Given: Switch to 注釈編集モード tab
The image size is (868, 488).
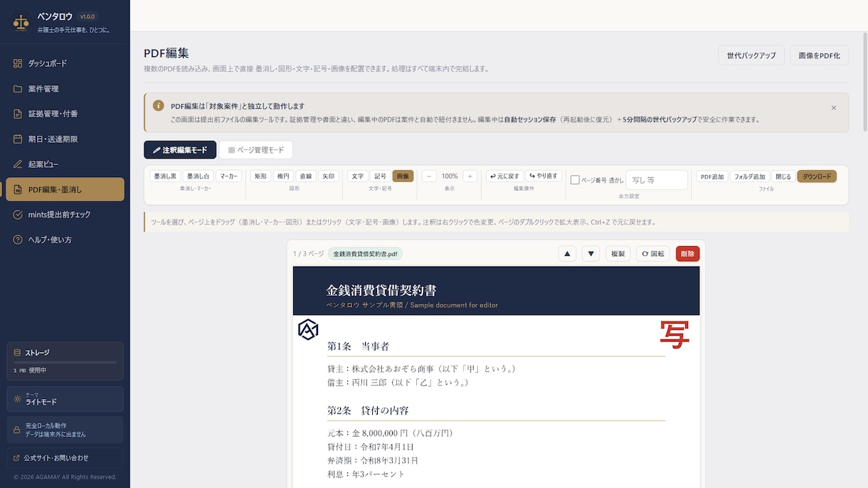Looking at the screenshot, I should pos(180,150).
